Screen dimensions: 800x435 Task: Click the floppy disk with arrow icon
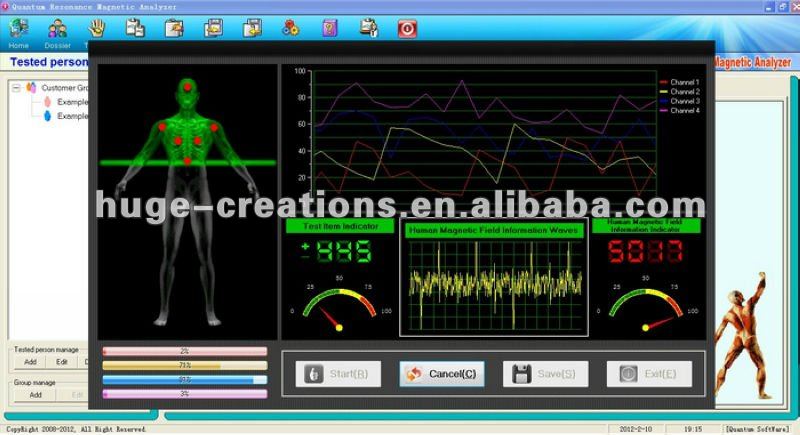pyautogui.click(x=252, y=29)
